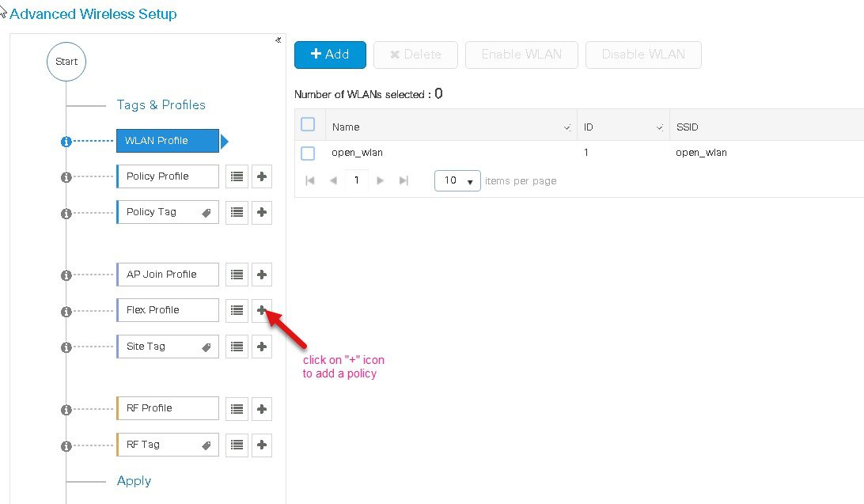Click info icon beside AP Join Profile
864x504 pixels.
point(66,275)
